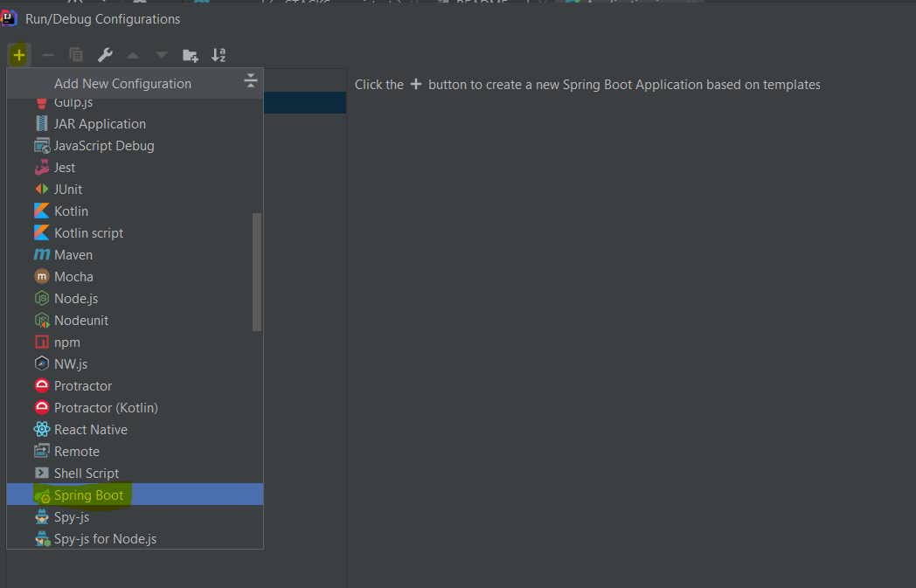This screenshot has height=588, width=916.
Task: Choose Jest configuration type
Action: click(135, 168)
